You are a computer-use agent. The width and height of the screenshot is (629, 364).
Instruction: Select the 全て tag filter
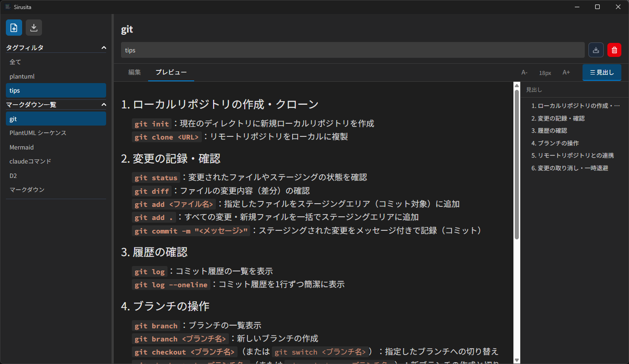pyautogui.click(x=56, y=62)
